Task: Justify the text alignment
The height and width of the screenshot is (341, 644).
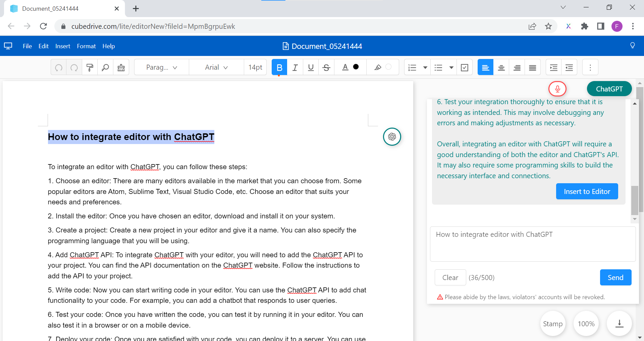Action: [533, 68]
